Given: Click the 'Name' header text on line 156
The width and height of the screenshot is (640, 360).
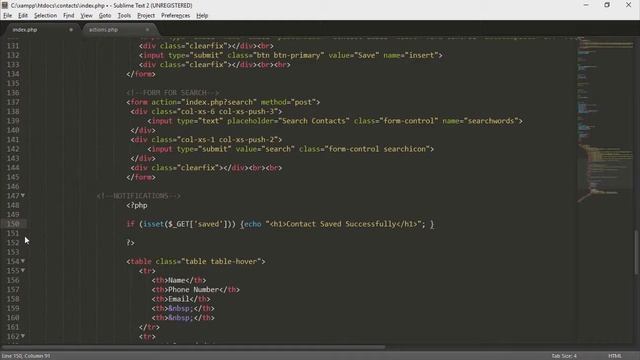Looking at the screenshot, I should point(177,280).
